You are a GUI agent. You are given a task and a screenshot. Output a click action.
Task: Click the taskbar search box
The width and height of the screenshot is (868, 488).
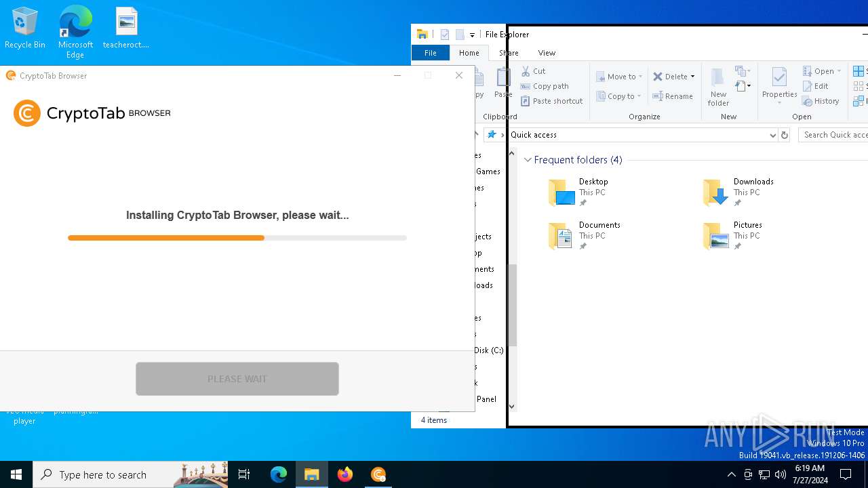(x=130, y=474)
